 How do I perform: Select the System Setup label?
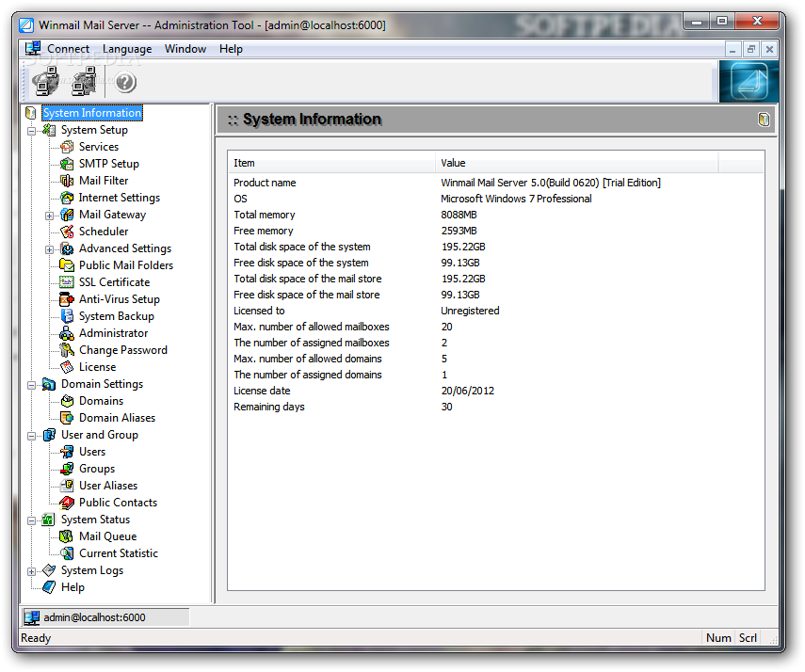94,130
